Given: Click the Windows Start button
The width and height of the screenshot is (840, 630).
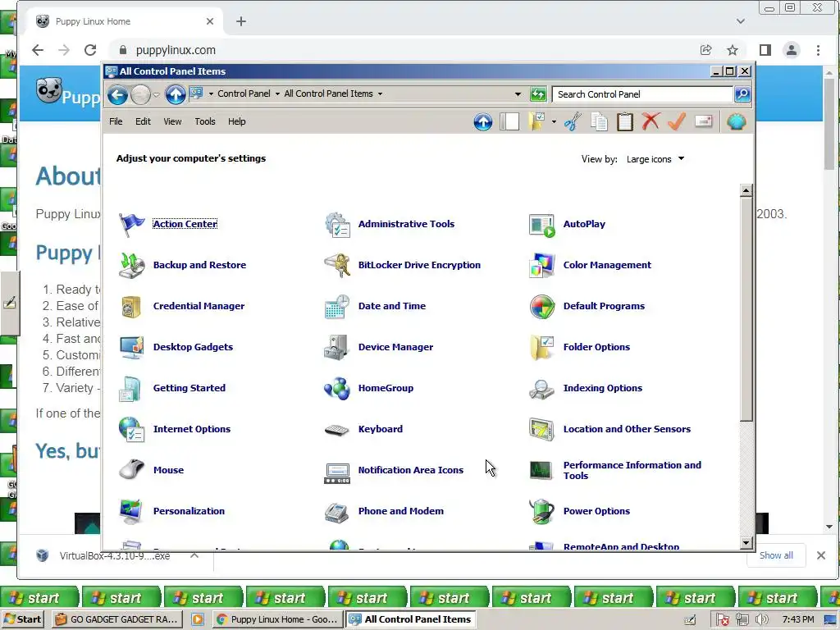Looking at the screenshot, I should (22, 619).
